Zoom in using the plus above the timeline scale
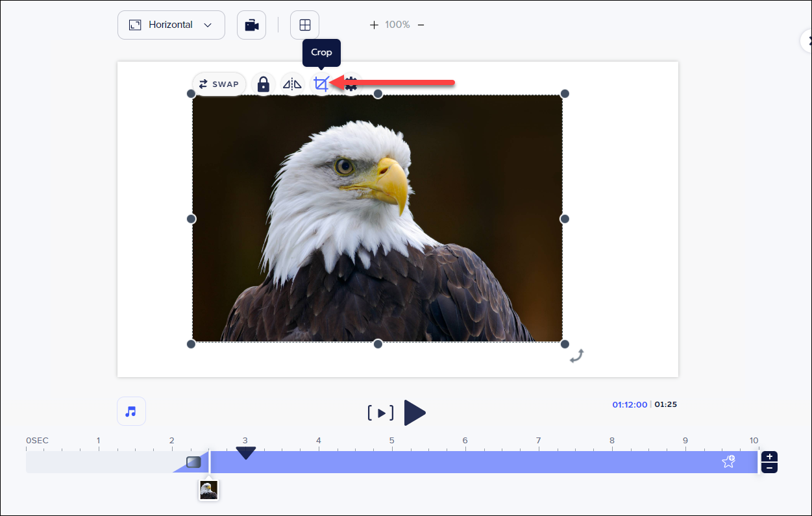This screenshot has width=812, height=516. pyautogui.click(x=769, y=456)
